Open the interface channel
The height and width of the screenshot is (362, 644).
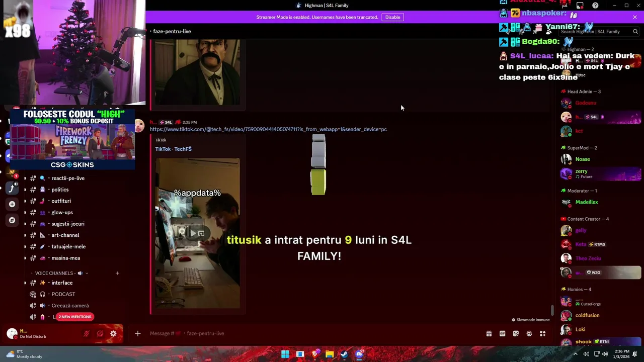(x=62, y=283)
